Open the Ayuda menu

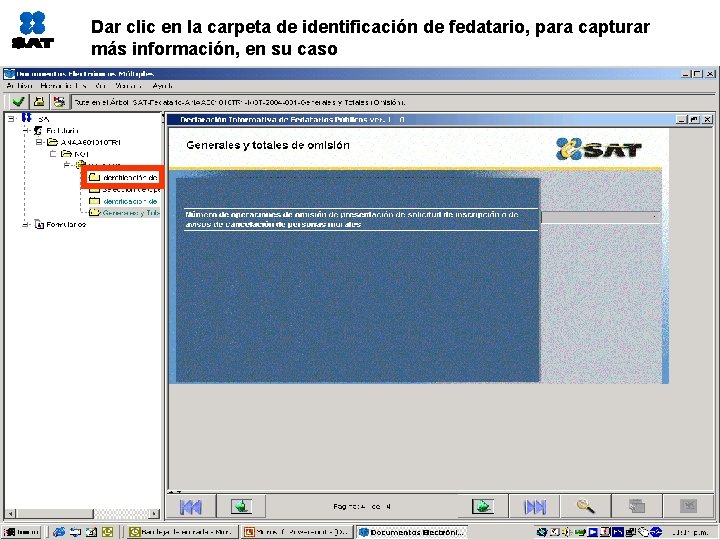point(163,86)
